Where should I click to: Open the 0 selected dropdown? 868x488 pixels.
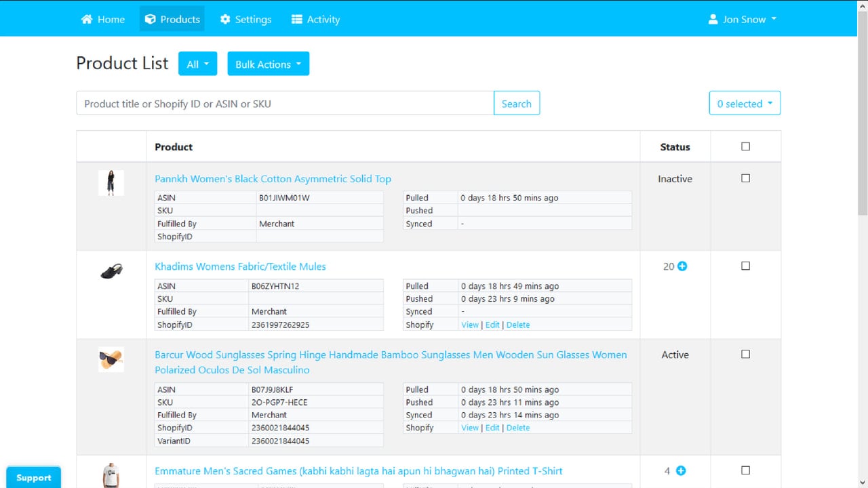(745, 104)
